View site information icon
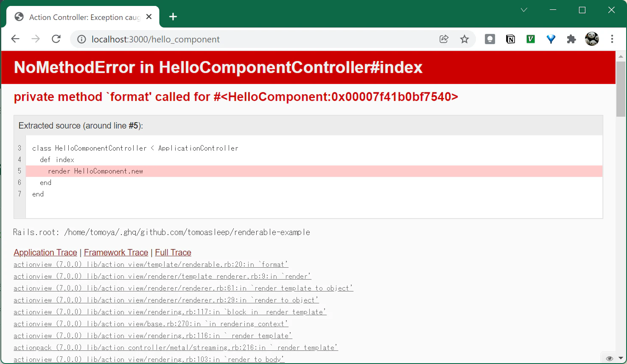 pyautogui.click(x=81, y=39)
